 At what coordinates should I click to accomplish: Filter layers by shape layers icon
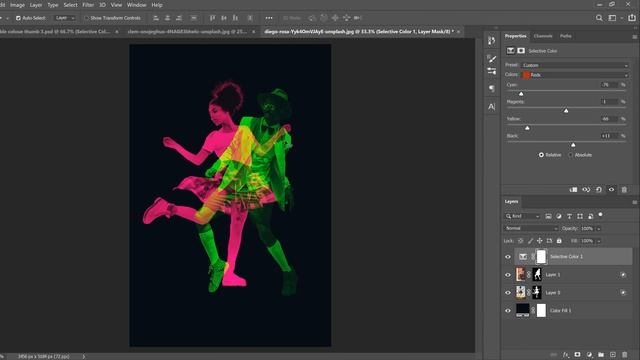tap(580, 216)
